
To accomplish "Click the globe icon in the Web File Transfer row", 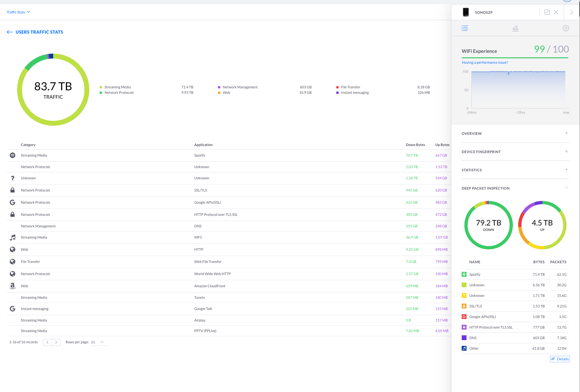I will pos(13,262).
